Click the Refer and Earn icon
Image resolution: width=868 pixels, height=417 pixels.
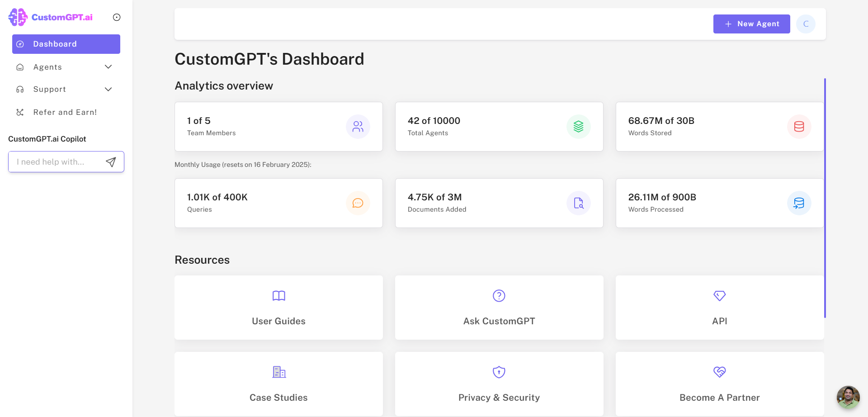(x=20, y=112)
